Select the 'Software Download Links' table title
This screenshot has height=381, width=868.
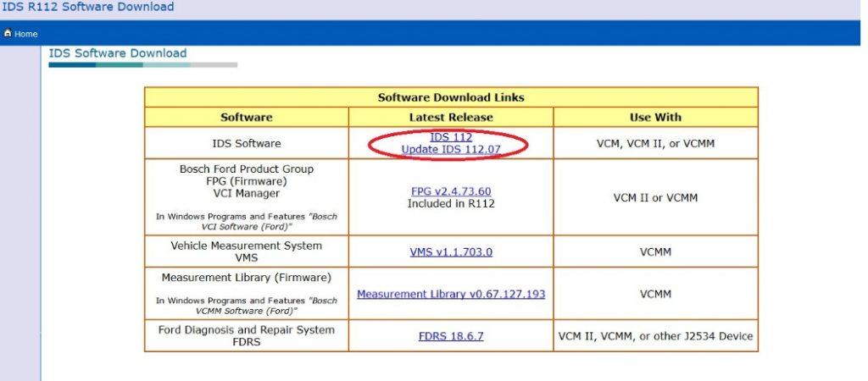451,97
